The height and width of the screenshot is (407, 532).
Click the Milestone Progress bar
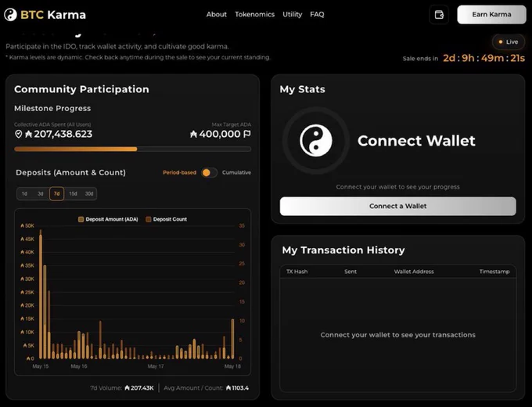(x=133, y=149)
